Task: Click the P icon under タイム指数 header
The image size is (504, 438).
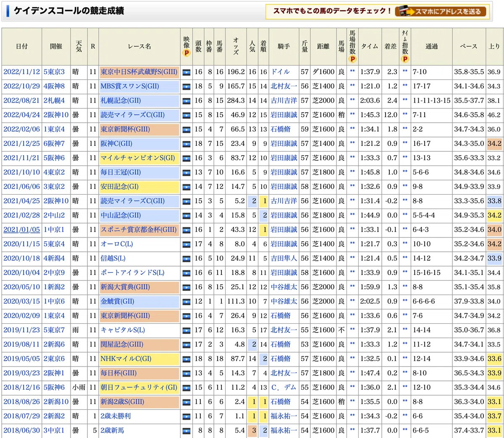Action: [x=405, y=59]
